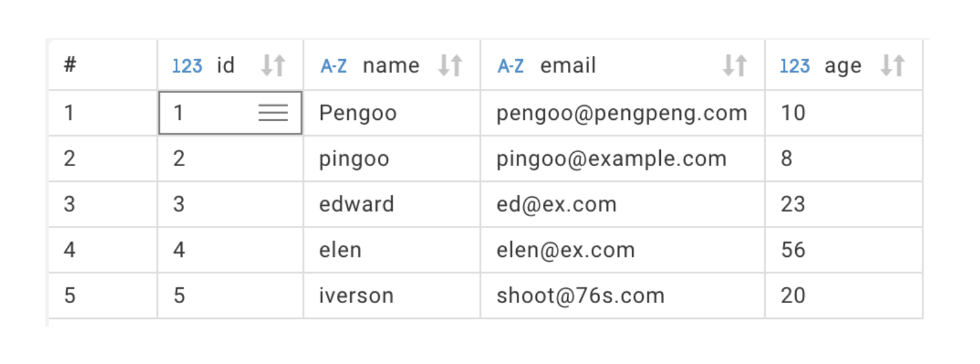980x364 pixels.
Task: Click the shoot@76s.com email cell
Action: (580, 295)
